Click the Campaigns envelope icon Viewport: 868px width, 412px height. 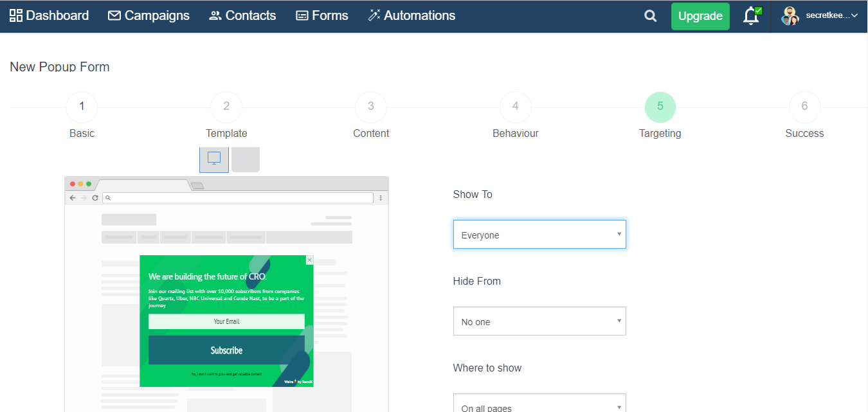pos(114,15)
